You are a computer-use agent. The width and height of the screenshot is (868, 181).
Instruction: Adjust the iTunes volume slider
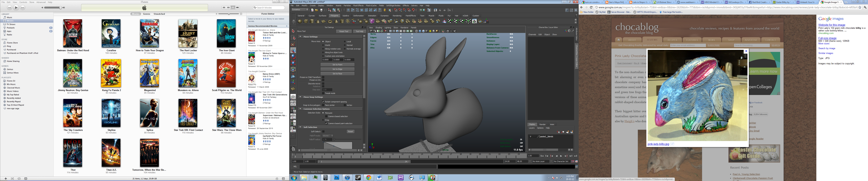tap(53, 7)
